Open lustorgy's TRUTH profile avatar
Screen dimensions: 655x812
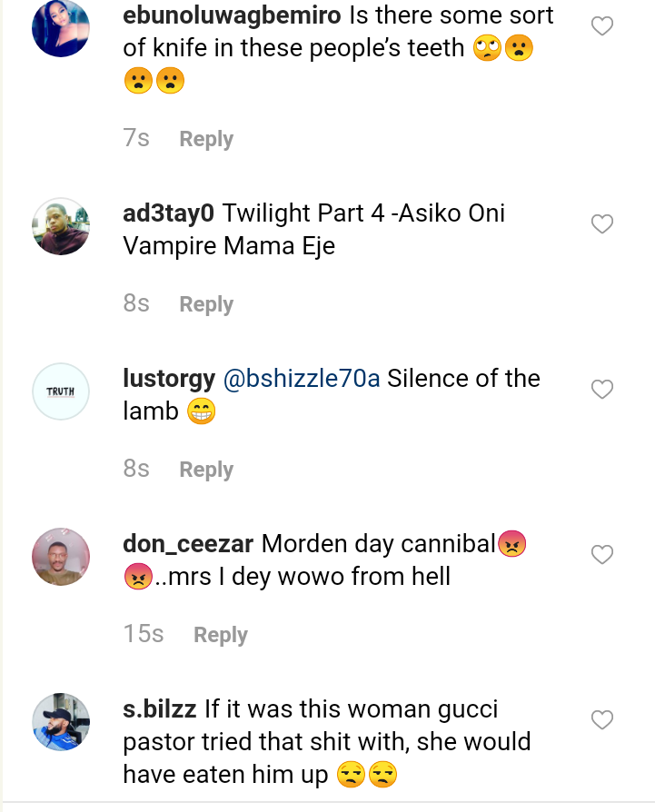click(x=61, y=391)
